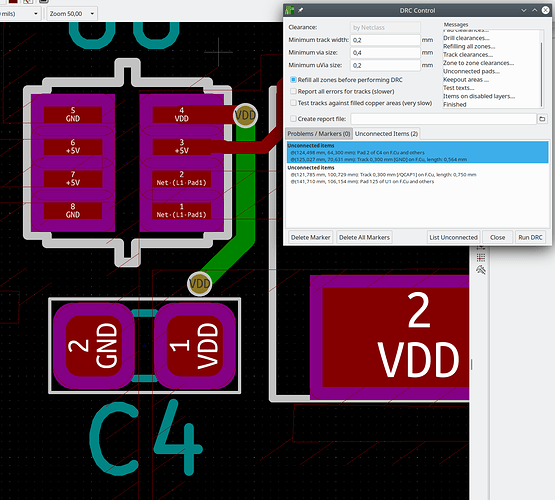Click 'Test texts...' message line

[458, 88]
